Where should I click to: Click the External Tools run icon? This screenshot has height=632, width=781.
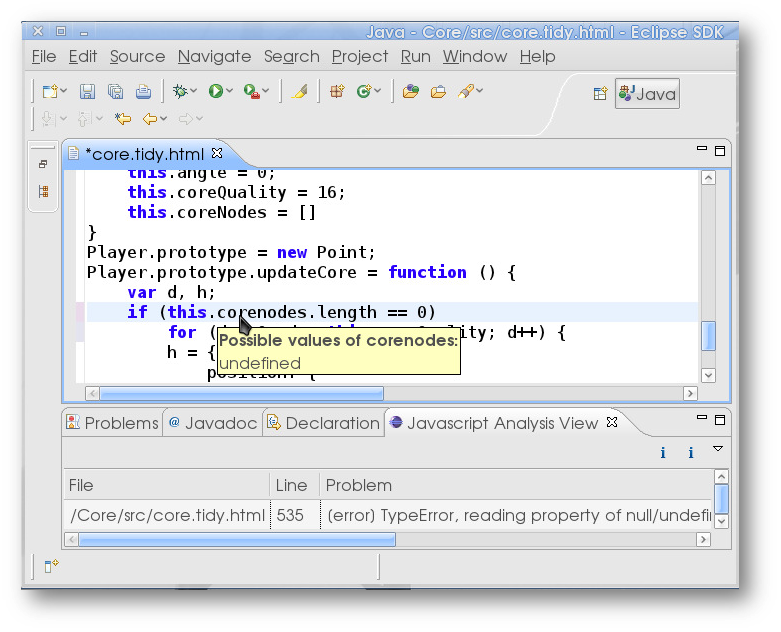click(252, 92)
